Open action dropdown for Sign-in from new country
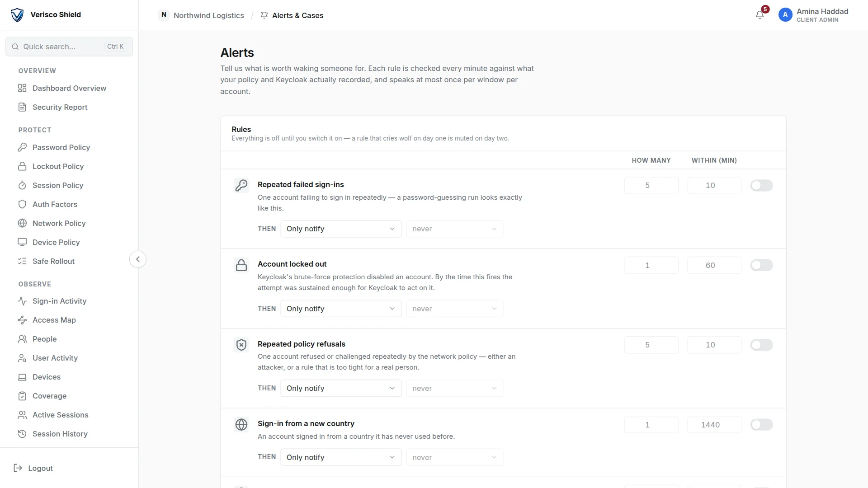Viewport: 868px width, 488px height. [x=341, y=457]
